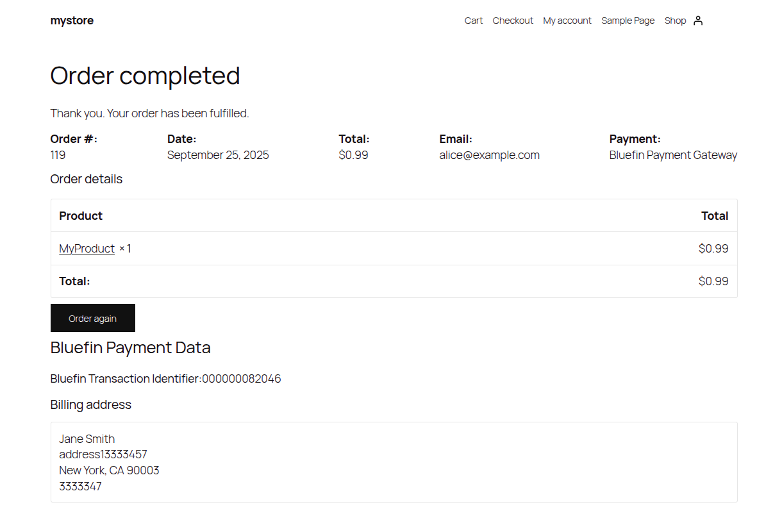The width and height of the screenshot is (773, 532).
Task: Open the Cart menu item
Action: tap(473, 20)
